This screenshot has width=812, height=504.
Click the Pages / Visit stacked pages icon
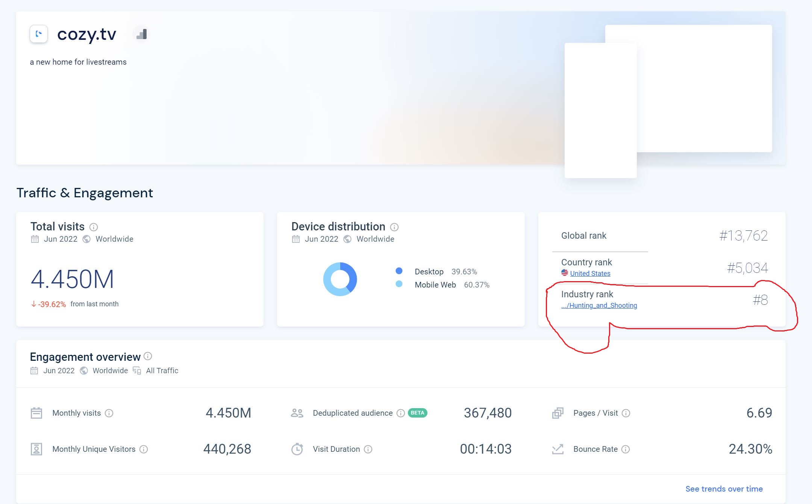tap(558, 413)
